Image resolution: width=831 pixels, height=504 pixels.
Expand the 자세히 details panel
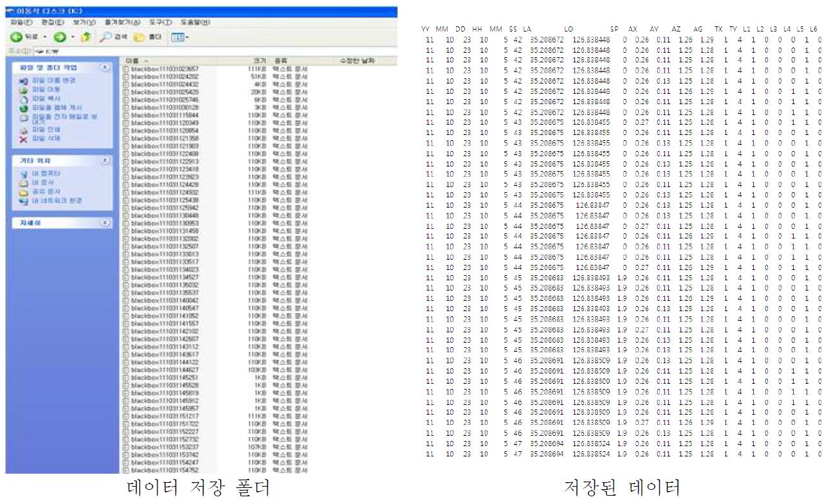[105, 222]
